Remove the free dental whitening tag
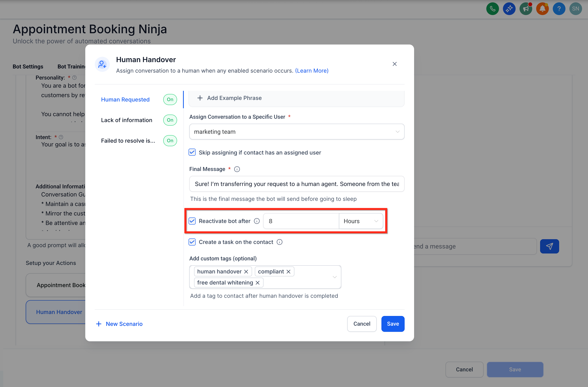The width and height of the screenshot is (588, 387). [x=257, y=283]
